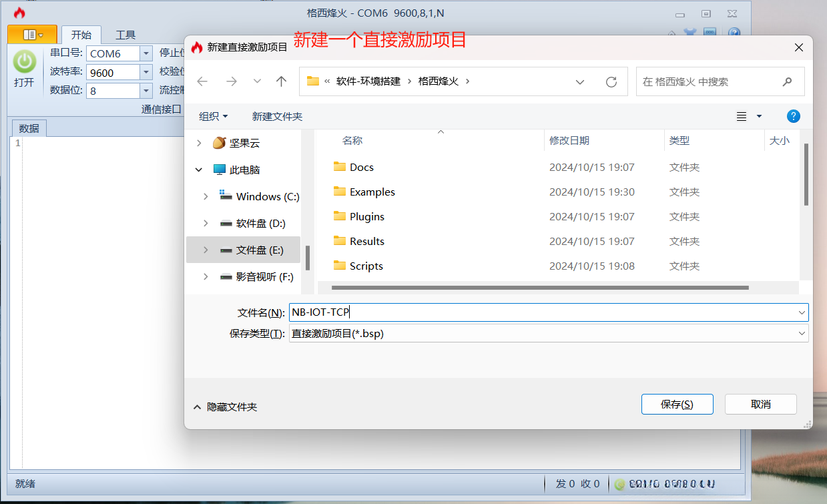Click the green 打开 power icon

(x=24, y=61)
